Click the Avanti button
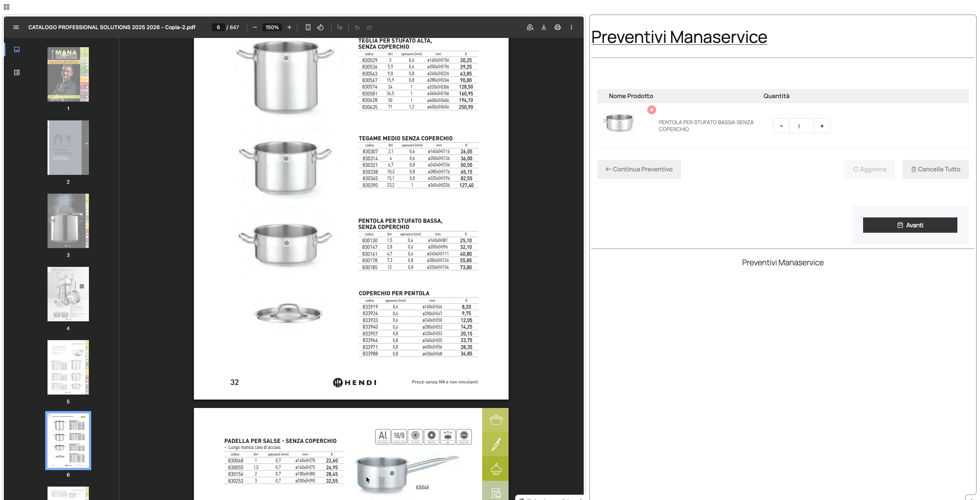The height and width of the screenshot is (500, 980). [910, 225]
